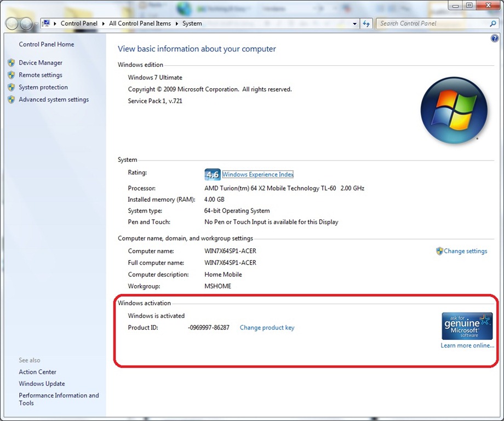
Task: Open Performance Information and Tools
Action: (59, 399)
